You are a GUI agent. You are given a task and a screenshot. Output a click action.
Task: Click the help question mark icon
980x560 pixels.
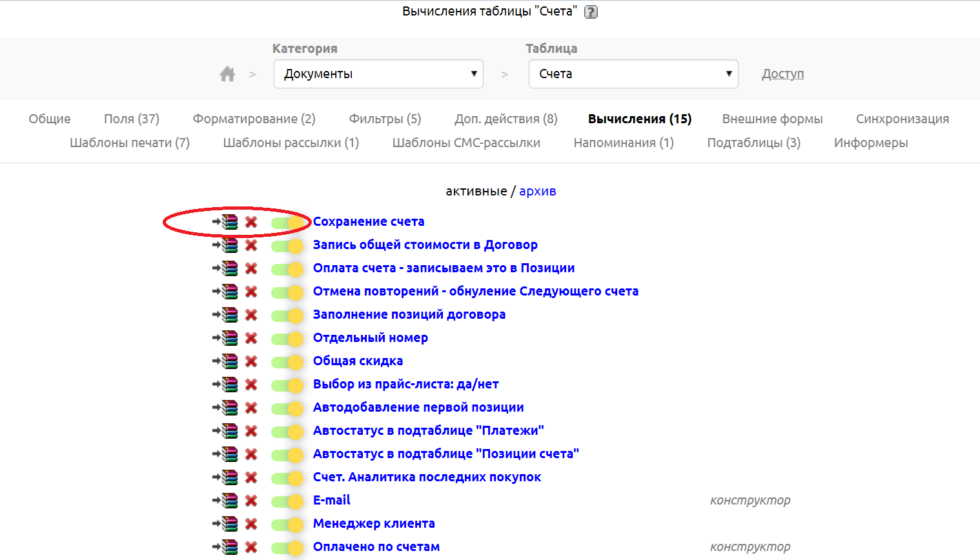[x=591, y=12]
